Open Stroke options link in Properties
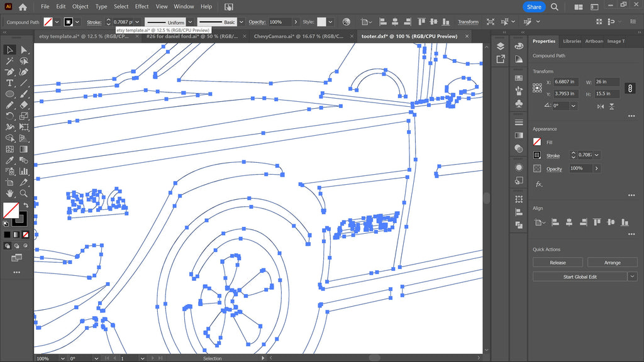This screenshot has width=644, height=362. click(553, 156)
